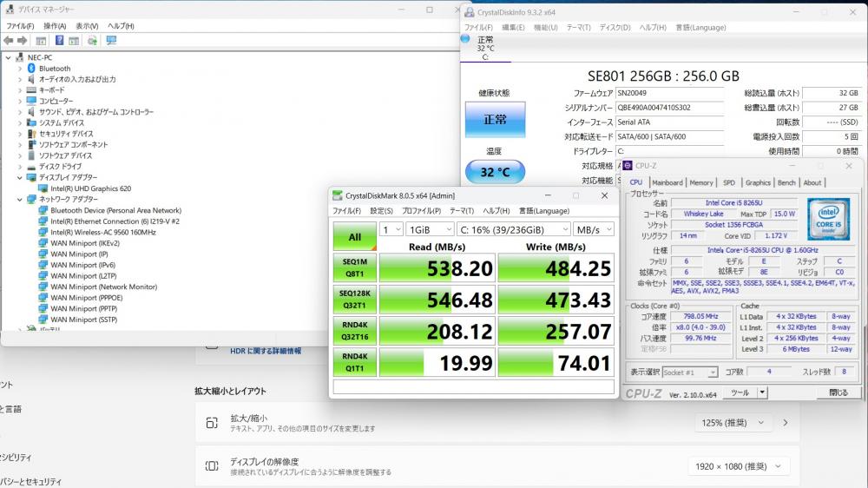Switch to Mainboard tab in CPU-Z
The width and height of the screenshot is (868, 488).
pos(667,182)
